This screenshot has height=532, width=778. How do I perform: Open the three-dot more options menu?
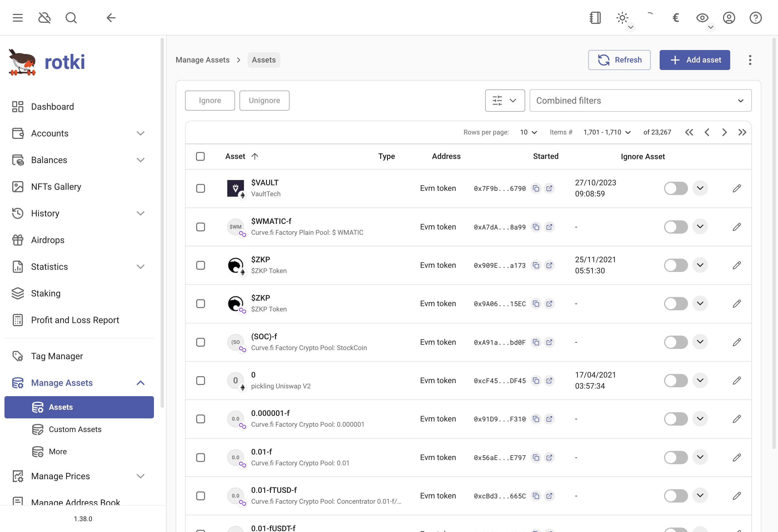750,60
